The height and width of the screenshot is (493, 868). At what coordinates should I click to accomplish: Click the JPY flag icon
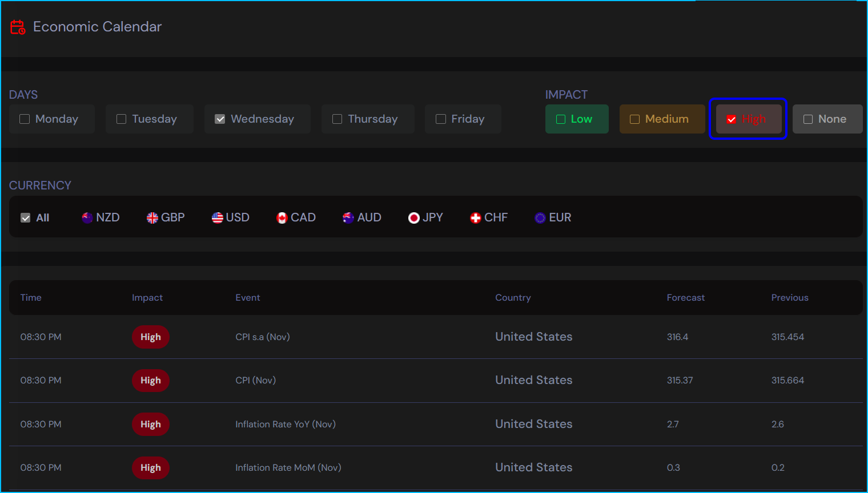(x=414, y=218)
